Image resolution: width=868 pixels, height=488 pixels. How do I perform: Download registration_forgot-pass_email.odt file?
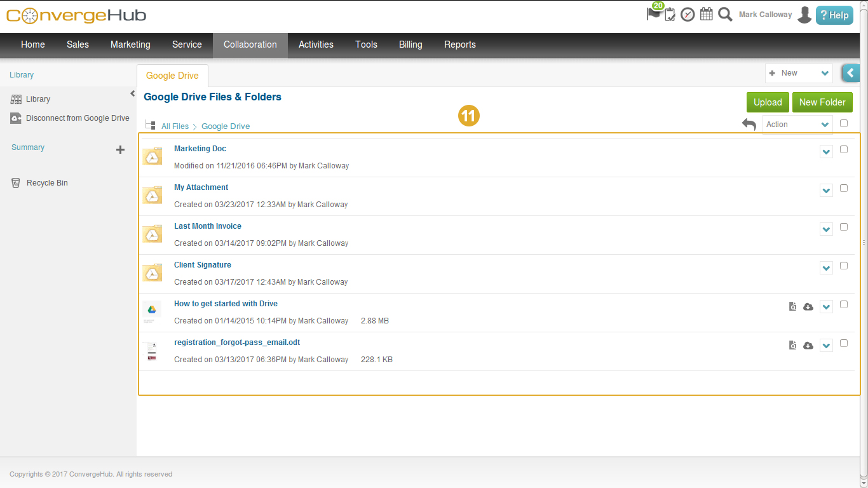pos(808,346)
